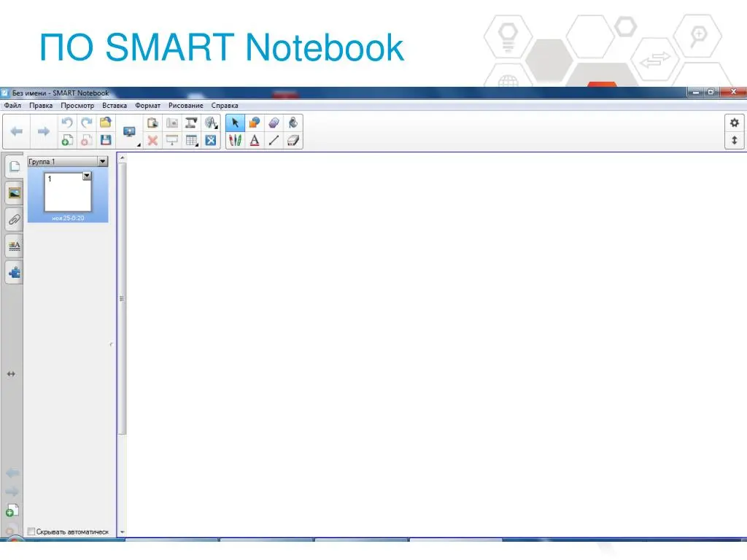Open the Файл menu
747x560 pixels.
point(13,105)
